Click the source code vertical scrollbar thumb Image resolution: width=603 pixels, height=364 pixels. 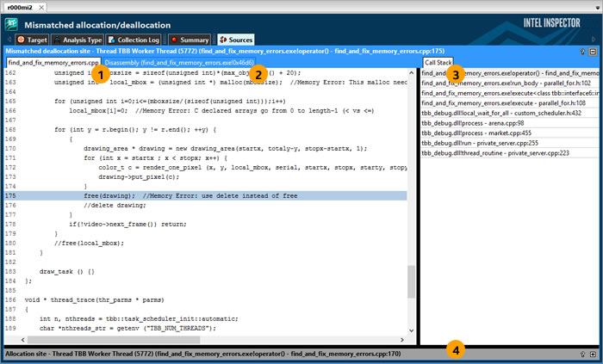(412, 282)
